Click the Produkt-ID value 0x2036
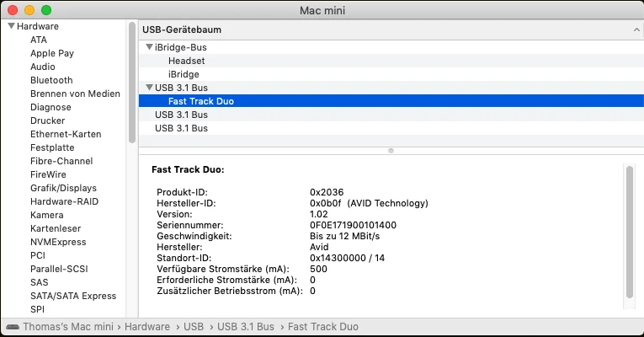Viewport: 644px width, 337px height. point(327,192)
